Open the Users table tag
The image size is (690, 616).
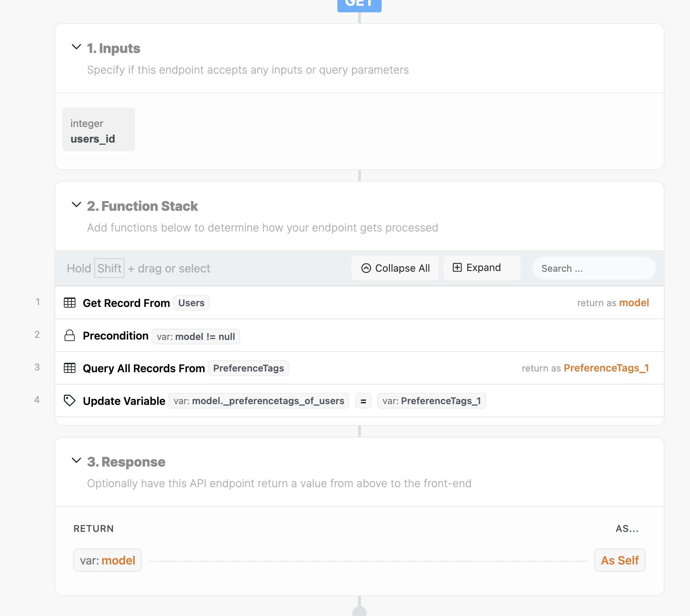click(191, 303)
